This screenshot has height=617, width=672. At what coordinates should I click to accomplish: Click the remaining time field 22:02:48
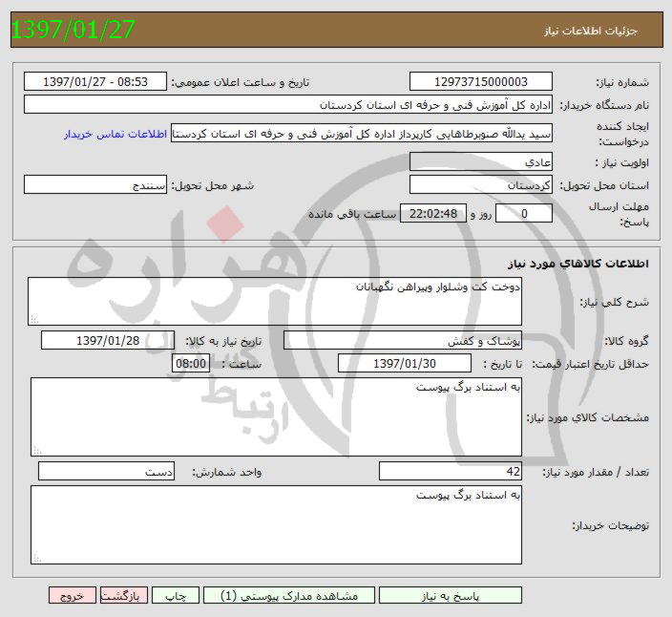(432, 213)
